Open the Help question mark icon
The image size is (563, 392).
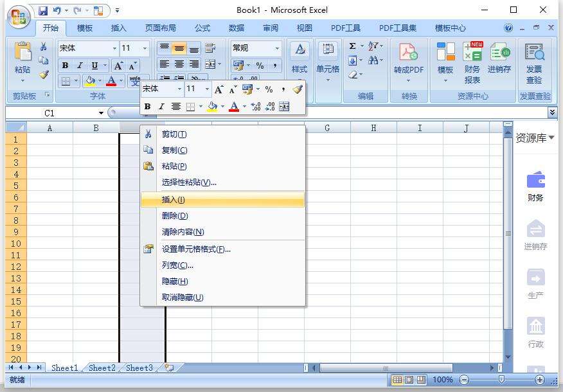[508, 28]
